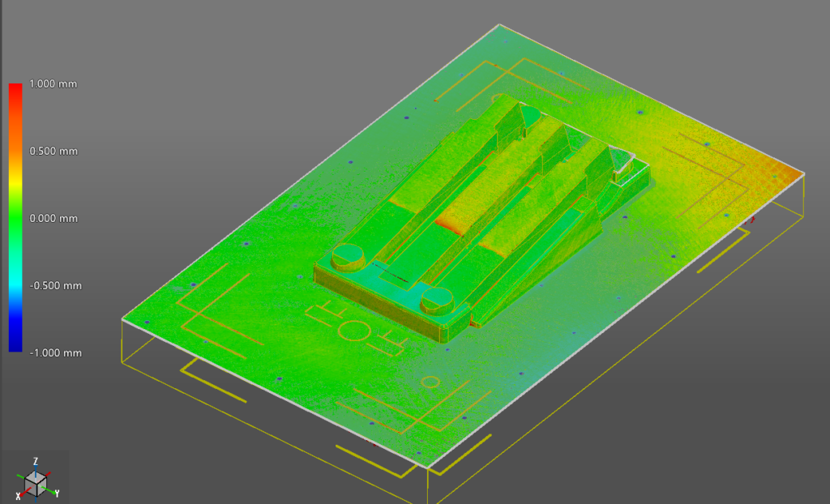Click the red top of color scale
Image resolution: width=830 pixels, height=504 pixels.
(15, 90)
